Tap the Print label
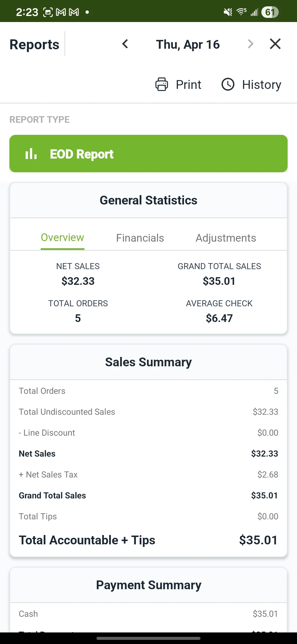The width and height of the screenshot is (297, 644). (x=188, y=84)
